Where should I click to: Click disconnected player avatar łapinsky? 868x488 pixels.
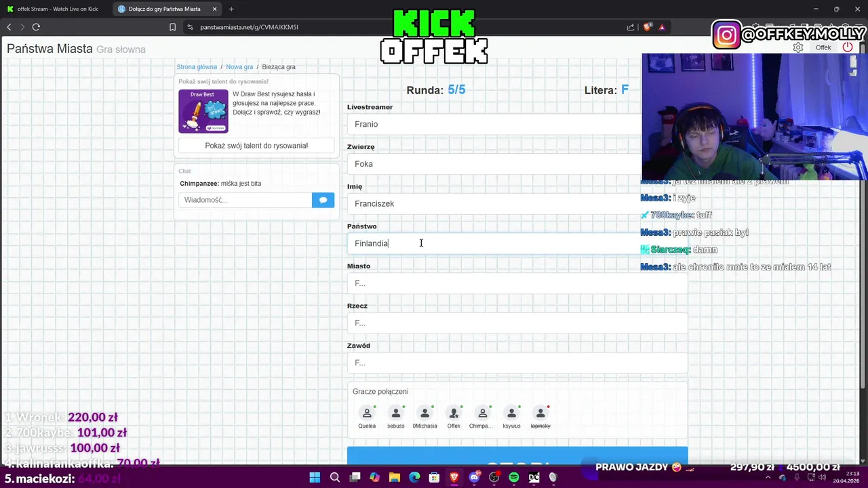click(540, 413)
